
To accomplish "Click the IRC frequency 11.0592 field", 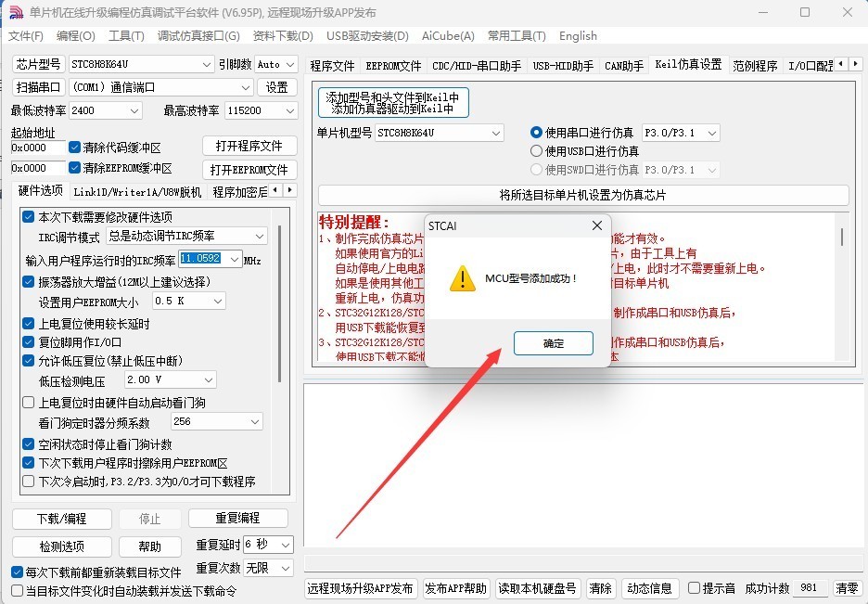I will 211,259.
